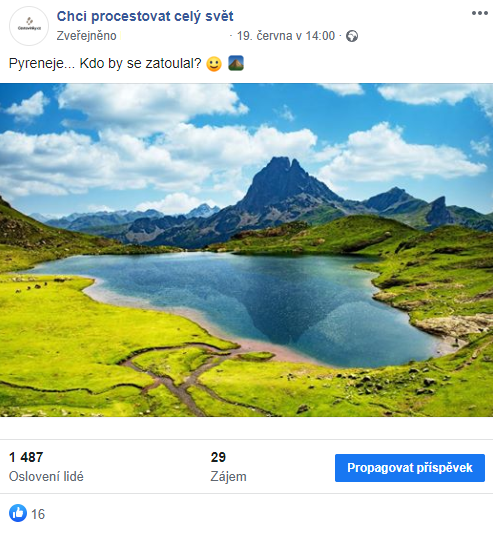493x535 pixels.
Task: Click the Oslovení lidé label
Action: (46, 477)
